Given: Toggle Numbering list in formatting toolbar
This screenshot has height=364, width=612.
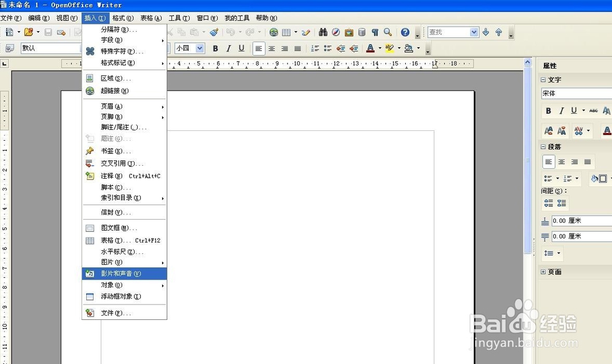Looking at the screenshot, I should pos(315,48).
